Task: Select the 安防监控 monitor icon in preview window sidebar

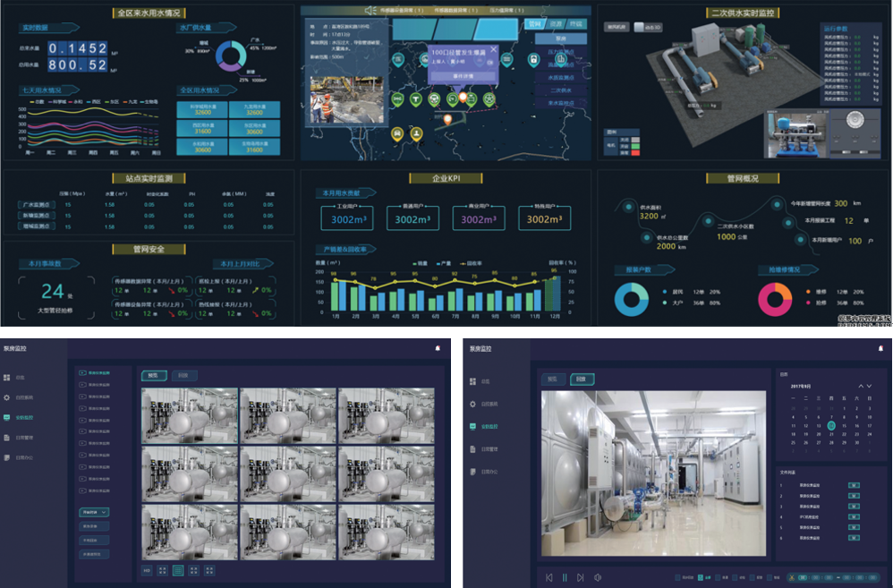Action: [x=7, y=417]
